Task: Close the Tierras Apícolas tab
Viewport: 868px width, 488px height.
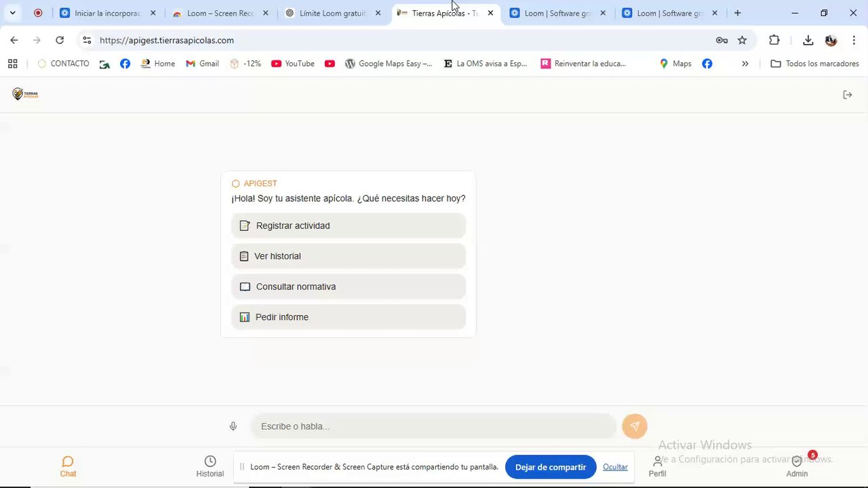Action: pos(490,13)
